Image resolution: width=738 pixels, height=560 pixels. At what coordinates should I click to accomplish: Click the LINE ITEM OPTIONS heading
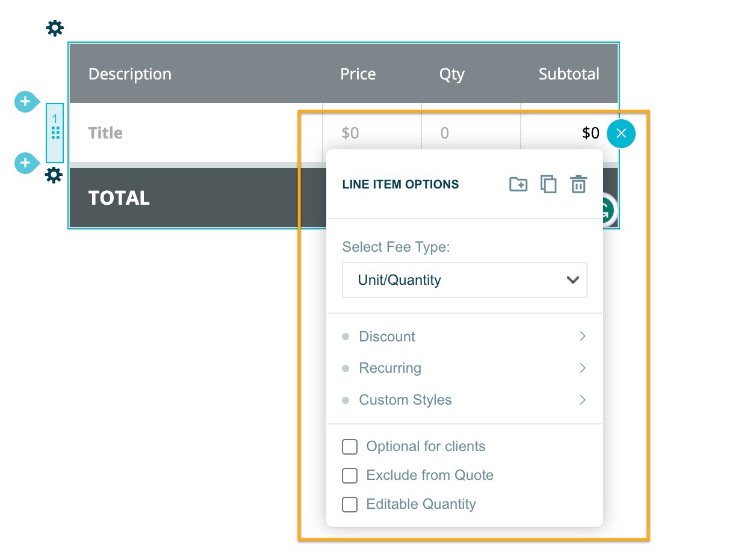[x=400, y=184]
